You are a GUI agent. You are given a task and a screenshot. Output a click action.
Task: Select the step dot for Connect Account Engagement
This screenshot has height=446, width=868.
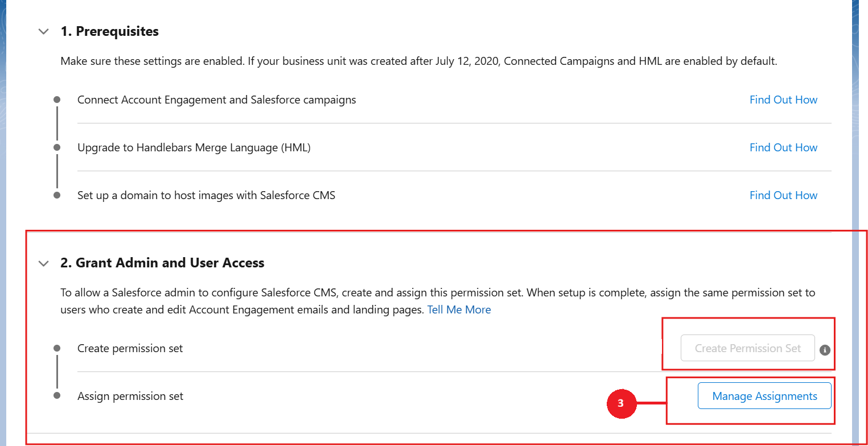tap(57, 100)
